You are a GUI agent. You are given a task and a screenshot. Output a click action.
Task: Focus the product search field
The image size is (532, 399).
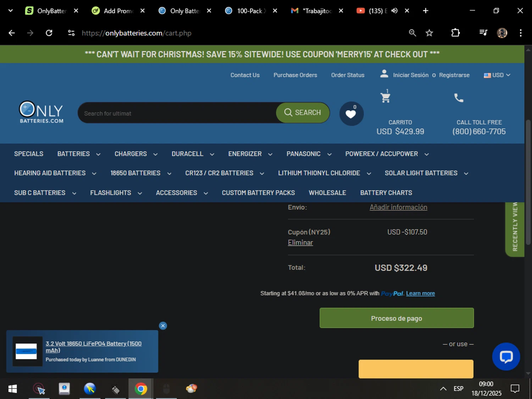tap(177, 113)
